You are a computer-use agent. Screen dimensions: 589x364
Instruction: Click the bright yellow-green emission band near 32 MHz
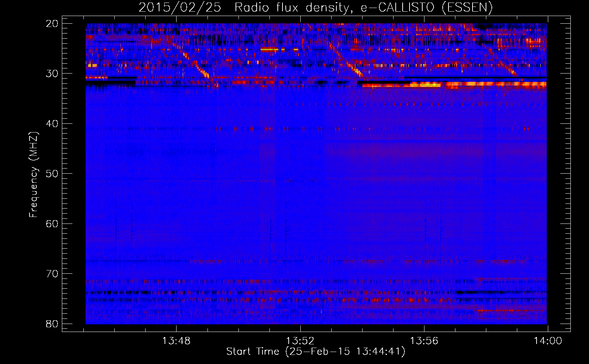point(425,85)
